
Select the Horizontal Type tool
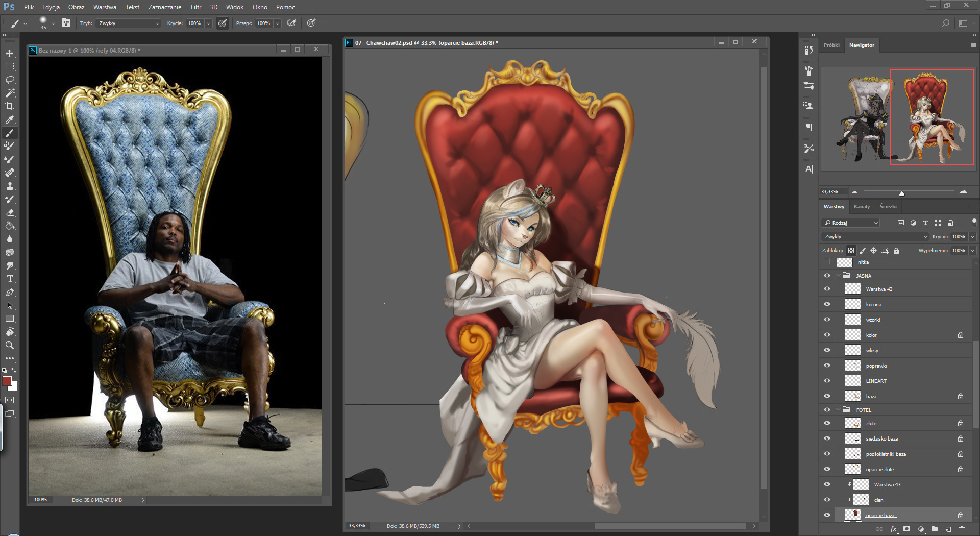click(x=10, y=279)
